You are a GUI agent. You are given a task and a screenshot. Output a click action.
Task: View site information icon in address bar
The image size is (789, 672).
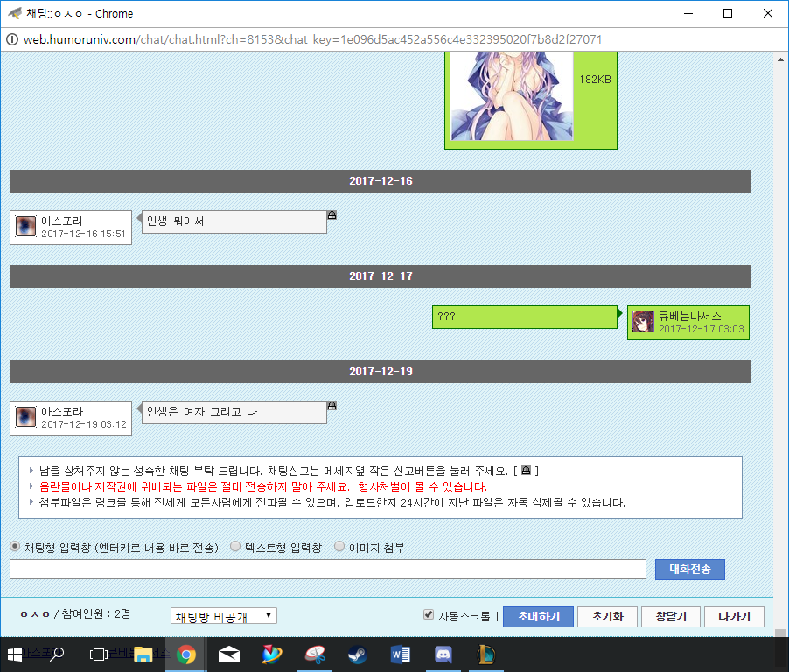pos(12,39)
